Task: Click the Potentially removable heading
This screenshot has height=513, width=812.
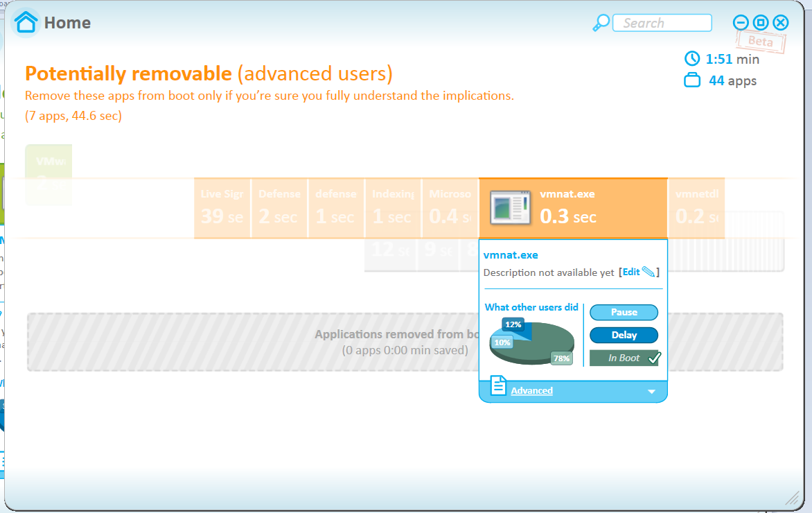Action: (x=209, y=73)
